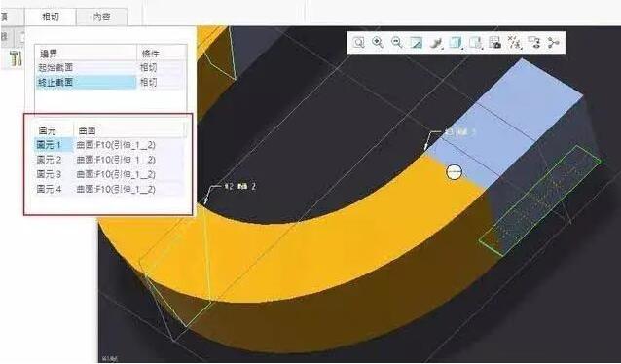Select the 圖元 3 row
Viewport: 621px width, 364px height.
pyautogui.click(x=54, y=174)
